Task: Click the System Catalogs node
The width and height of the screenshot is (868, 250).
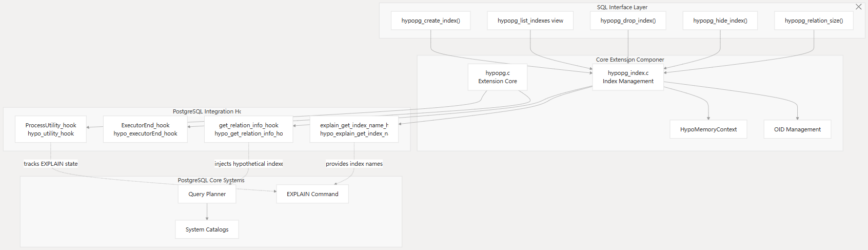Action: pos(207,229)
